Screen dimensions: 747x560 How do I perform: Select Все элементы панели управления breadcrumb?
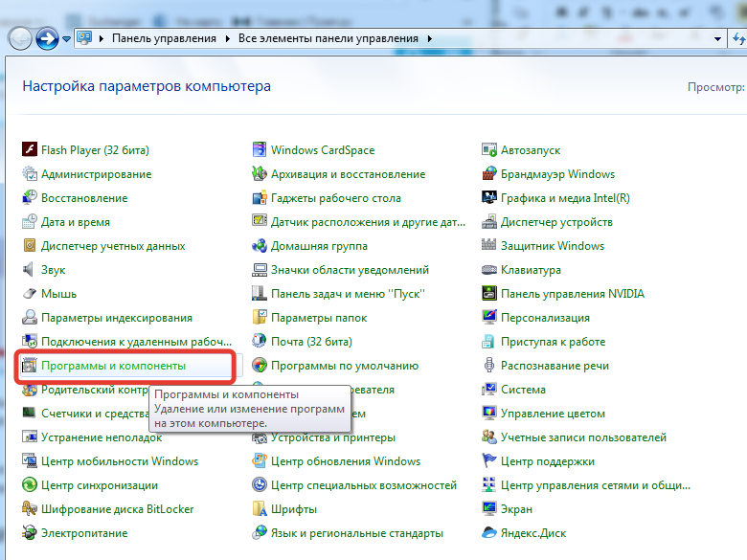click(328, 38)
